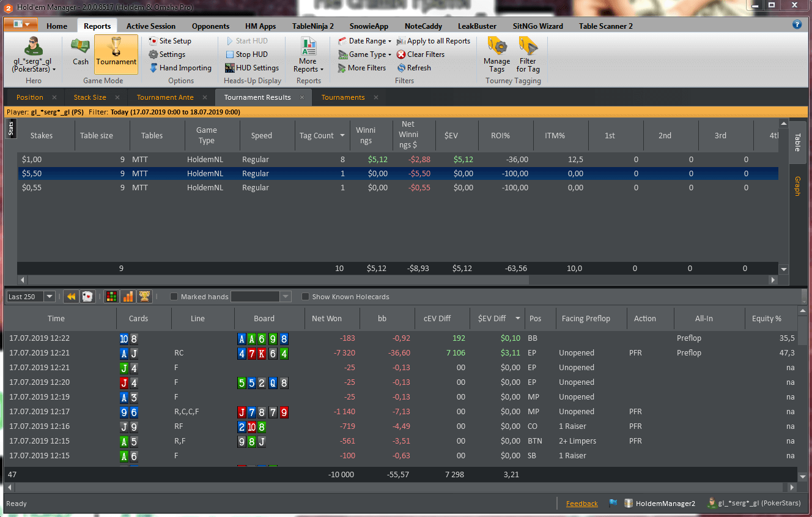
Task: Open the application menu button
Action: point(21,24)
